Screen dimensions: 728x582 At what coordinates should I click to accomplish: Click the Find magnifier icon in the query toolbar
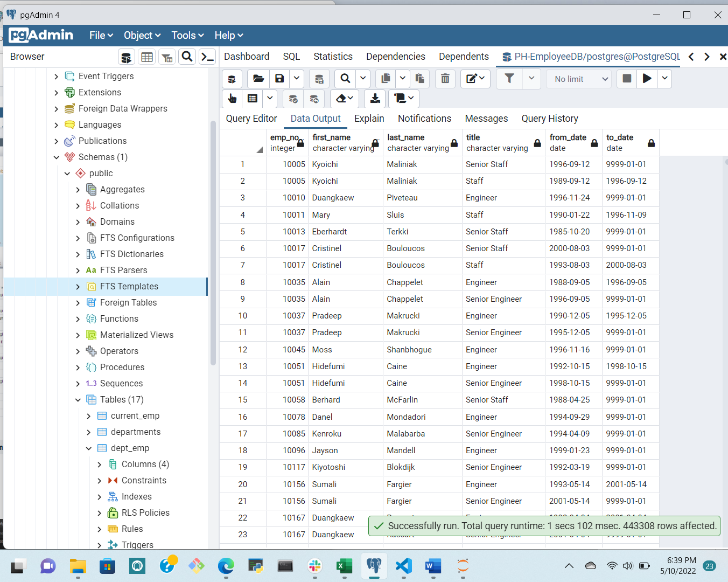tap(345, 79)
